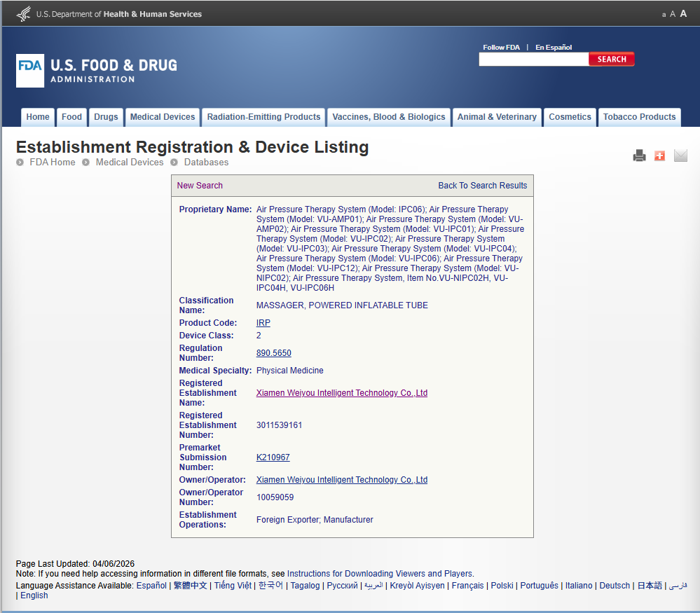Open the Cosmetics tab
The height and width of the screenshot is (613, 700).
pos(570,117)
